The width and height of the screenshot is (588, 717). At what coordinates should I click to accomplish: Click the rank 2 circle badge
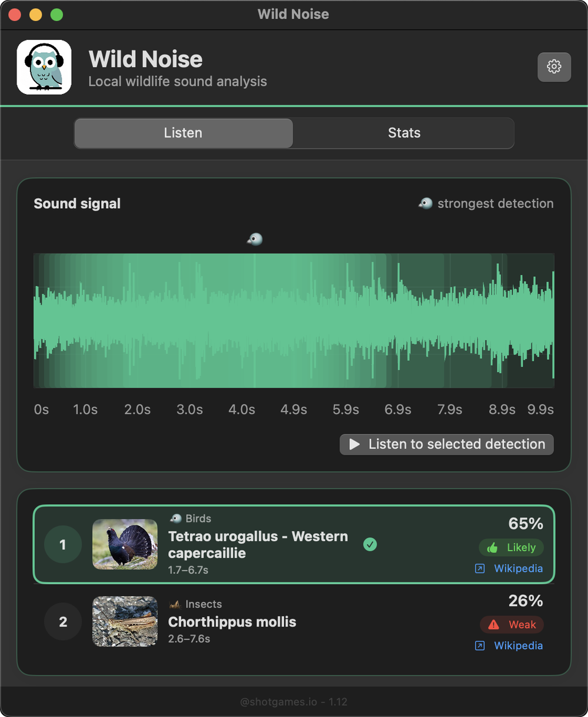coord(63,622)
